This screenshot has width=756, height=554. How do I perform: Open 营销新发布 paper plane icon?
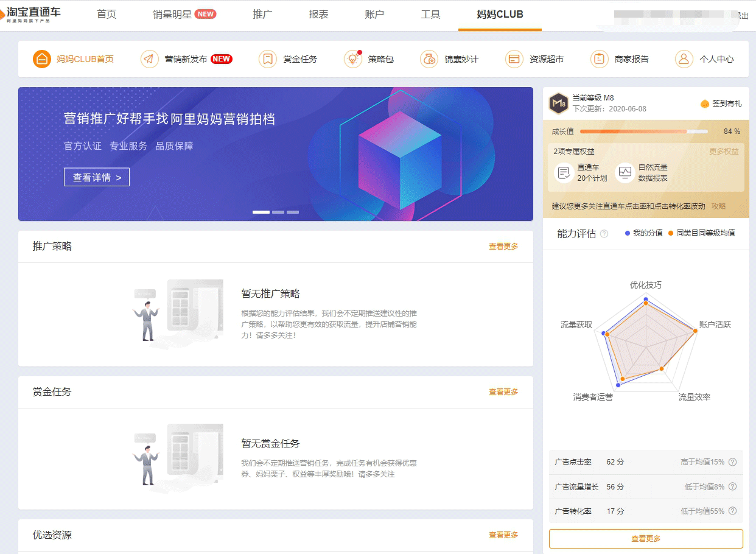click(149, 59)
